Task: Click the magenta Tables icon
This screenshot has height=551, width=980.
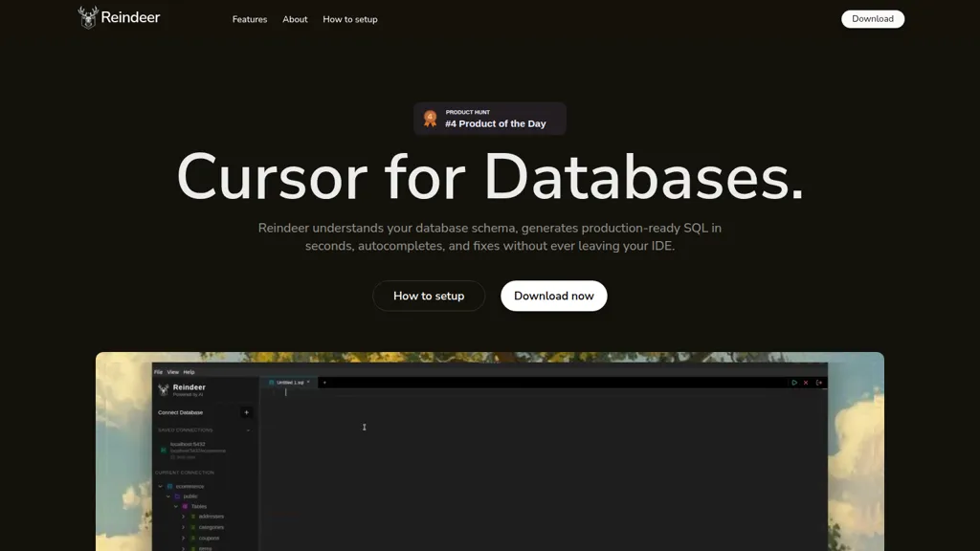Action: (185, 507)
